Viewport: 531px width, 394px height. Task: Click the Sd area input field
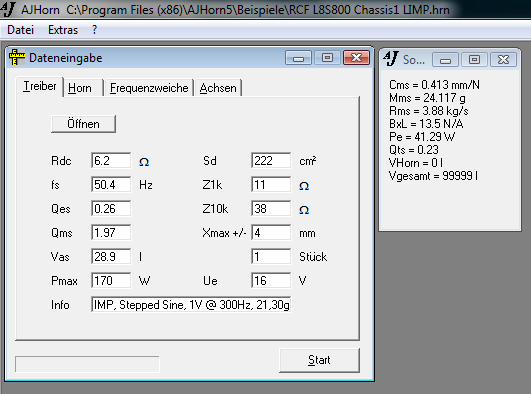(x=271, y=161)
